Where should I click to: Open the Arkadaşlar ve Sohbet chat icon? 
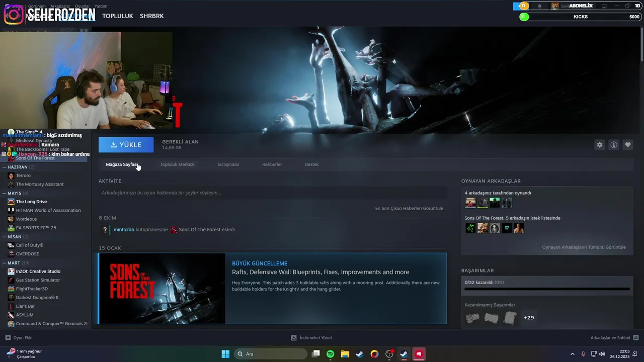(636, 338)
